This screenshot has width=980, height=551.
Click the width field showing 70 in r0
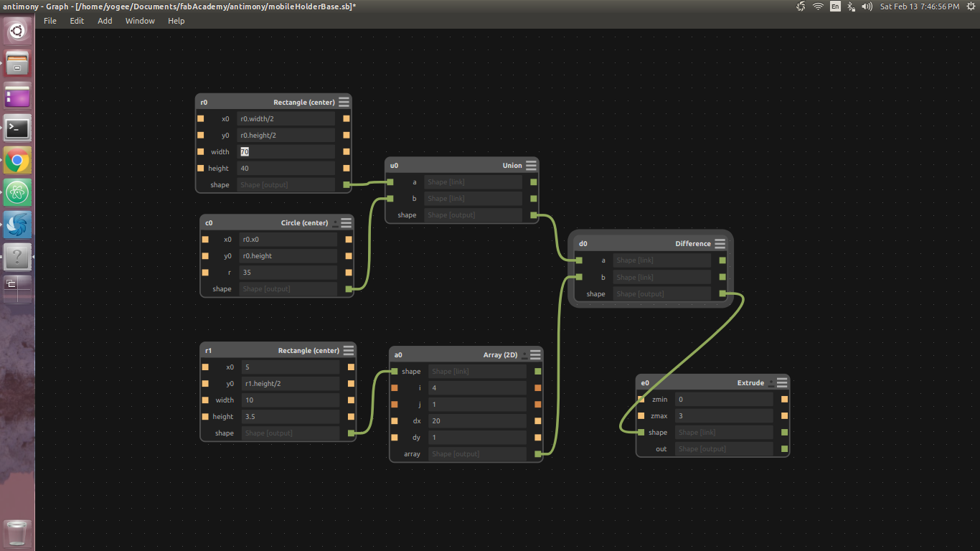(x=286, y=151)
